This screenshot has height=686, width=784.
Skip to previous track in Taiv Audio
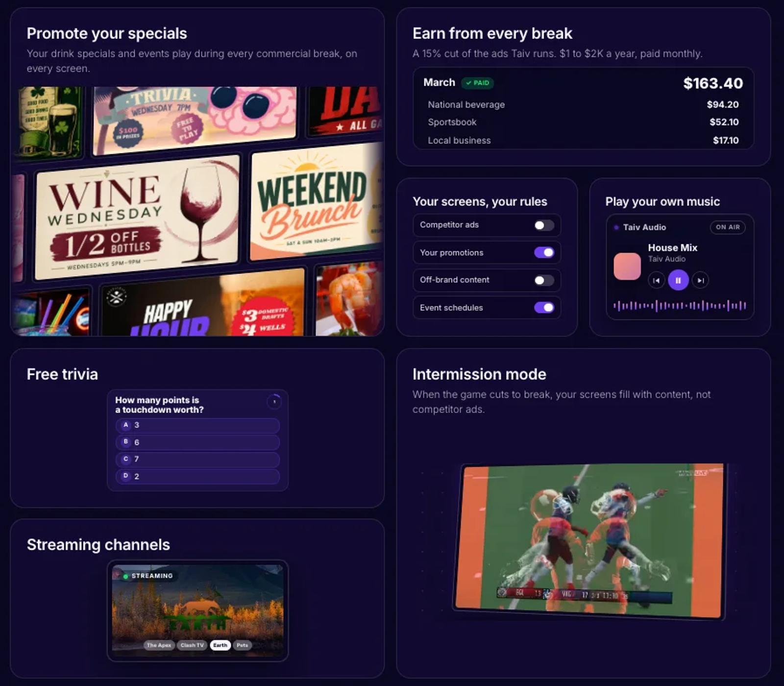[656, 280]
